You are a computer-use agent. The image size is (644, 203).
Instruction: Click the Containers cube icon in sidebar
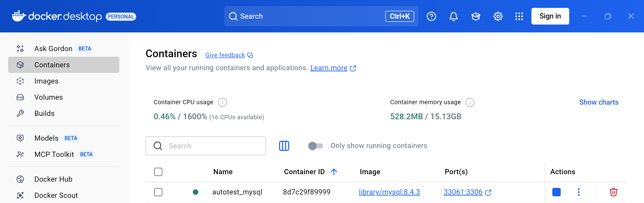20,65
